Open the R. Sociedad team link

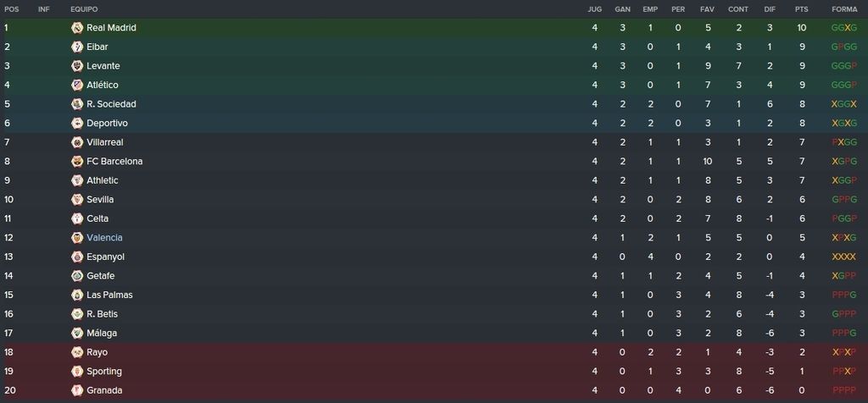tap(111, 104)
